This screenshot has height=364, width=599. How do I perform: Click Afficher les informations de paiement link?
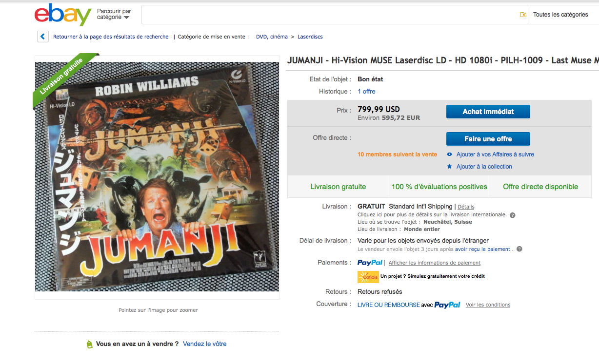click(435, 263)
